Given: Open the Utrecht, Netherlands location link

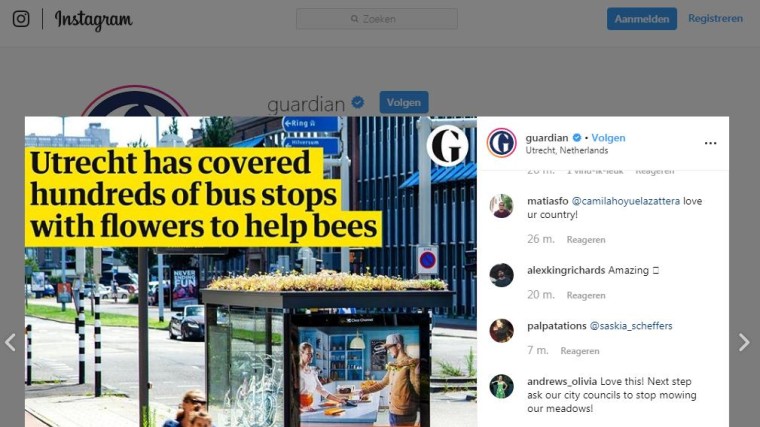Looking at the screenshot, I should coord(567,150).
